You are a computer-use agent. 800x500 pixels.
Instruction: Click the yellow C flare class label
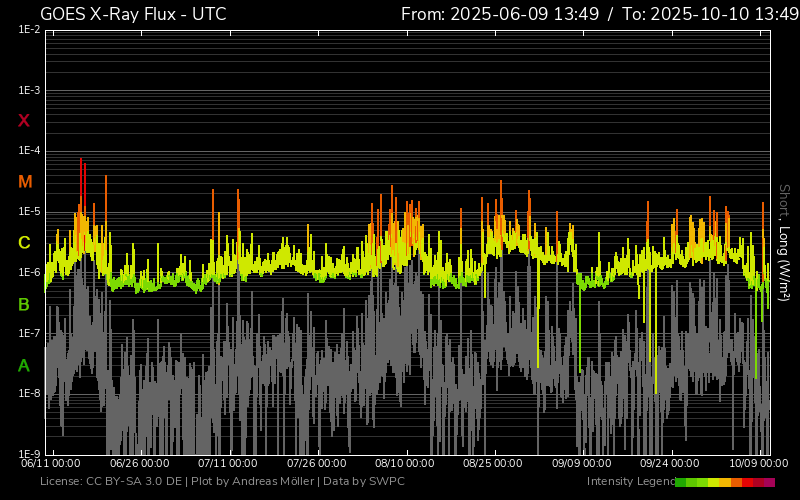[24, 243]
